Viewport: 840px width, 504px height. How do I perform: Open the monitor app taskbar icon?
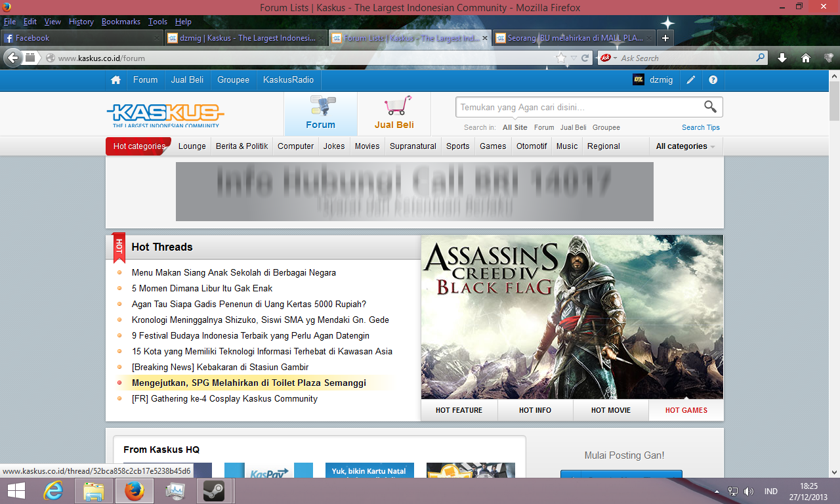click(x=175, y=491)
